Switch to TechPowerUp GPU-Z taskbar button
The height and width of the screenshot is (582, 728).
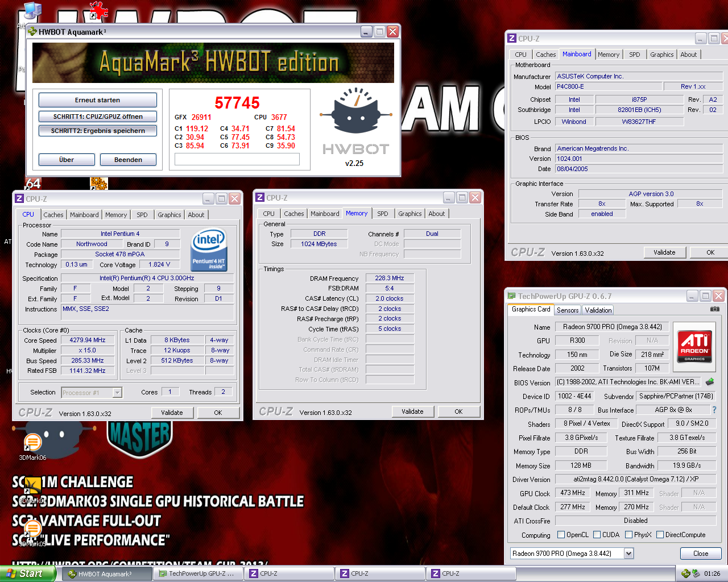coord(198,574)
